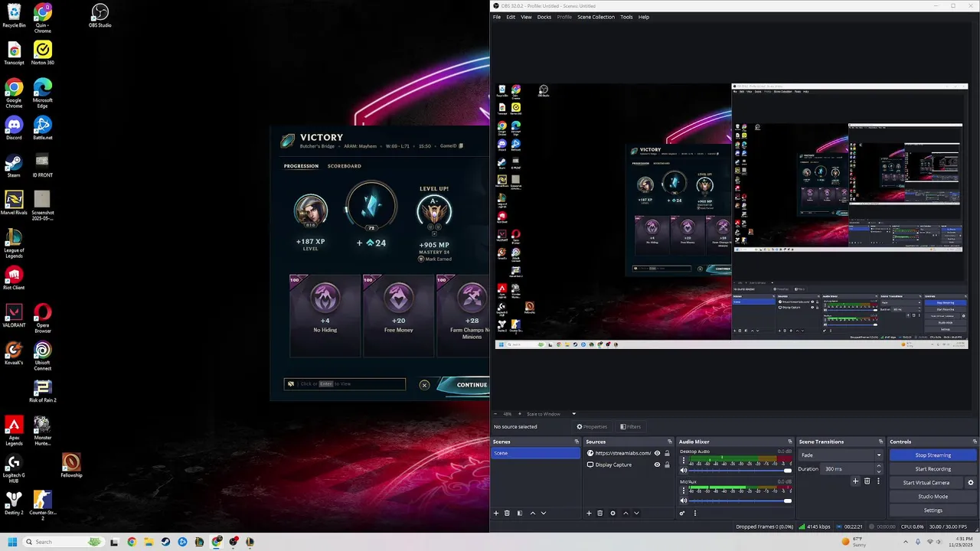Switch to Progression tab in League client
The height and width of the screenshot is (551, 980).
pyautogui.click(x=301, y=166)
